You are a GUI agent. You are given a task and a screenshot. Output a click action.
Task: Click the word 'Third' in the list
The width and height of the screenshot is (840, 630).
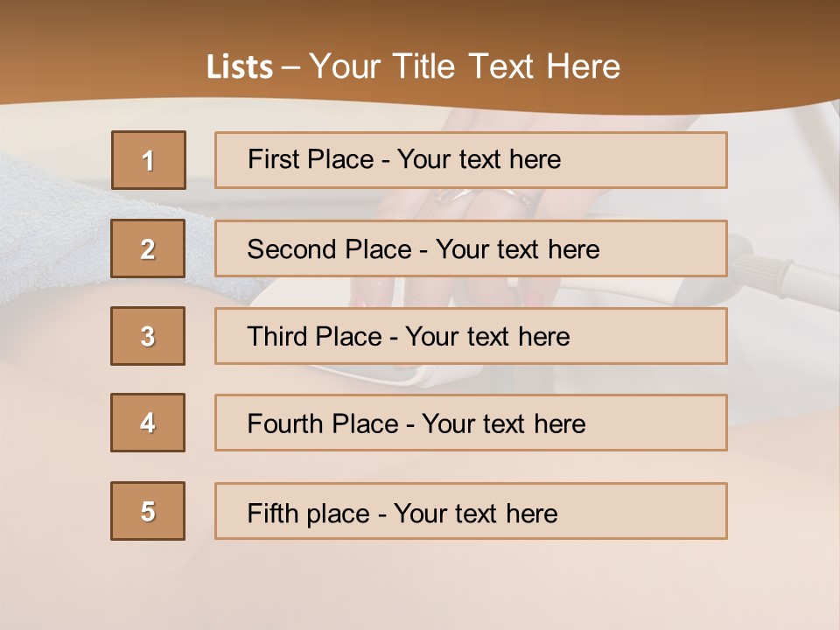coord(278,337)
